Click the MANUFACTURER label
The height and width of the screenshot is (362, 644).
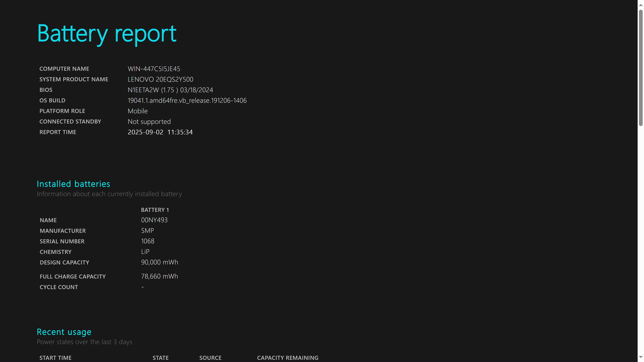(63, 231)
